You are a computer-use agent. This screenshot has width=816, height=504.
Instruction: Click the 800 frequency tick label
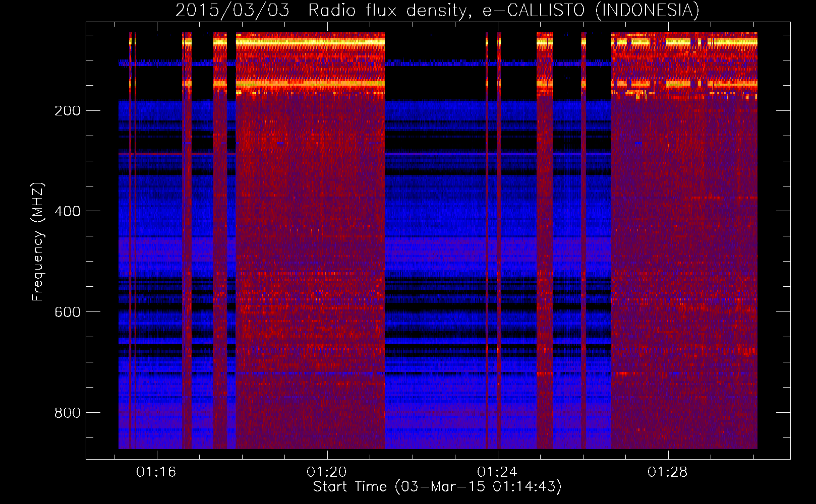(x=68, y=413)
